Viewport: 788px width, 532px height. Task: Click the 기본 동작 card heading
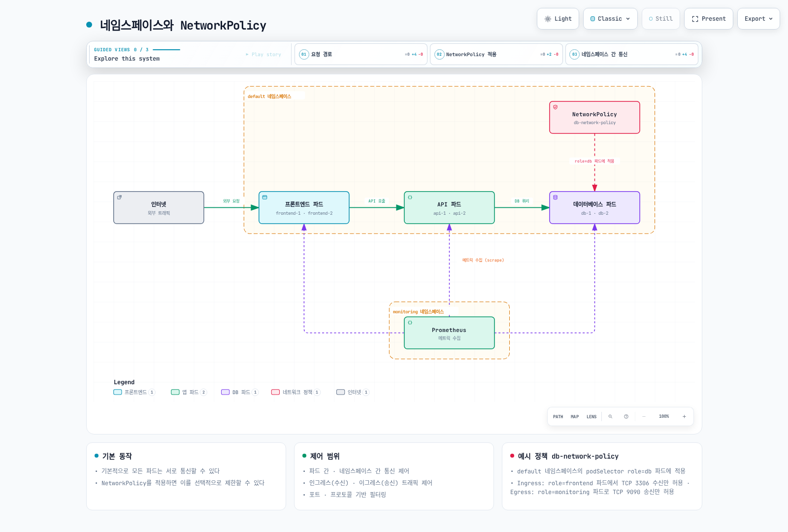[117, 456]
